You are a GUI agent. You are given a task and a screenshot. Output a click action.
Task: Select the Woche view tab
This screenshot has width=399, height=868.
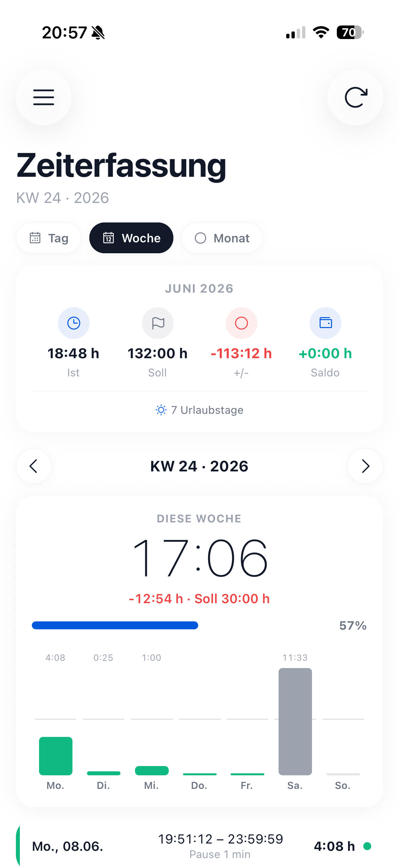131,238
